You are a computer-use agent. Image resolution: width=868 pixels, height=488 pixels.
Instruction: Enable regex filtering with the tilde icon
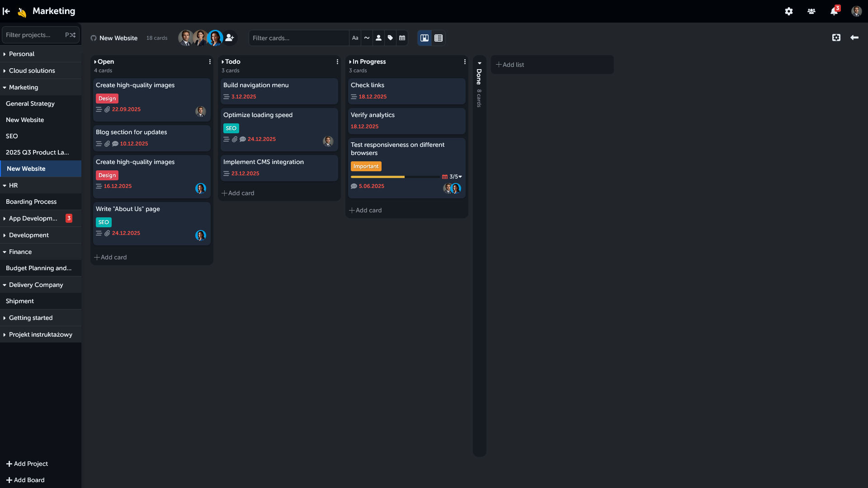coord(367,38)
